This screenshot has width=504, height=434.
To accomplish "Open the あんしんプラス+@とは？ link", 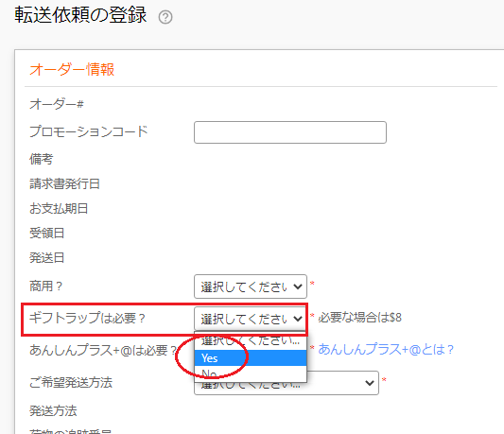I will 386,349.
